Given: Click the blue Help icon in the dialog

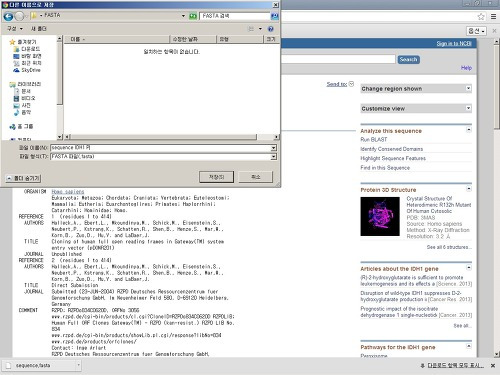Looking at the screenshot, I should pyautogui.click(x=271, y=29).
